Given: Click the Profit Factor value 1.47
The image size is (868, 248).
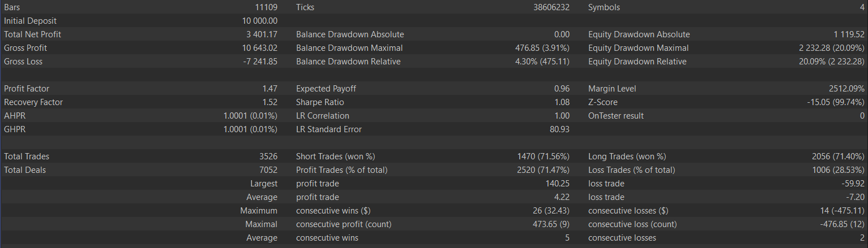Looking at the screenshot, I should (268, 89).
